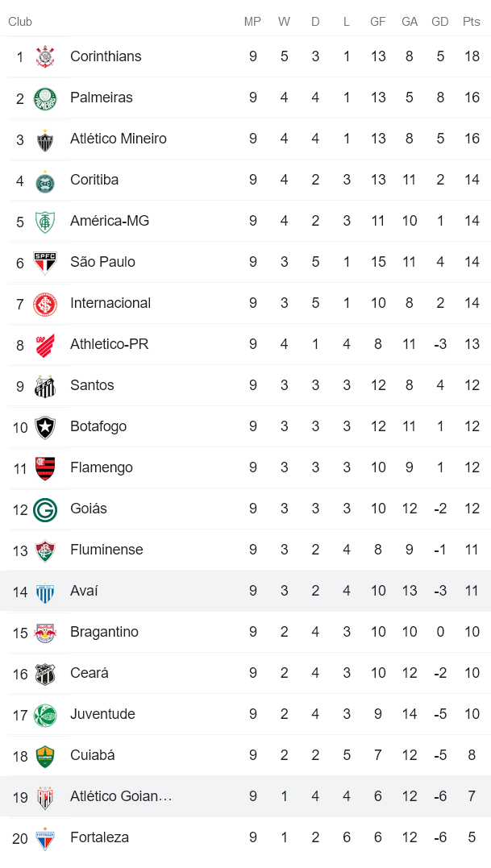The width and height of the screenshot is (491, 868).
Task: Click the Atlético Mineiro crest
Action: coord(46,139)
